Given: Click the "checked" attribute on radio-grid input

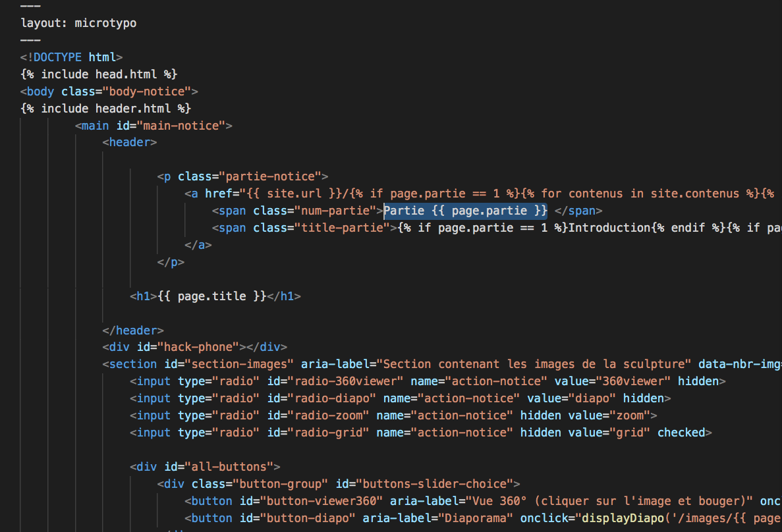Looking at the screenshot, I should (681, 433).
